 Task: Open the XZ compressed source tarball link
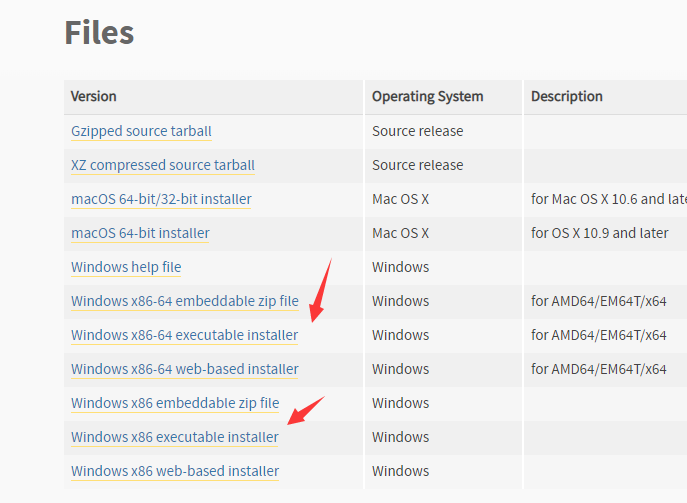163,165
